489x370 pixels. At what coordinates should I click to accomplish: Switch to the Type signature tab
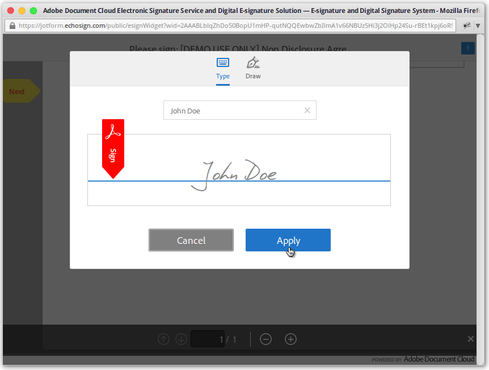click(223, 69)
